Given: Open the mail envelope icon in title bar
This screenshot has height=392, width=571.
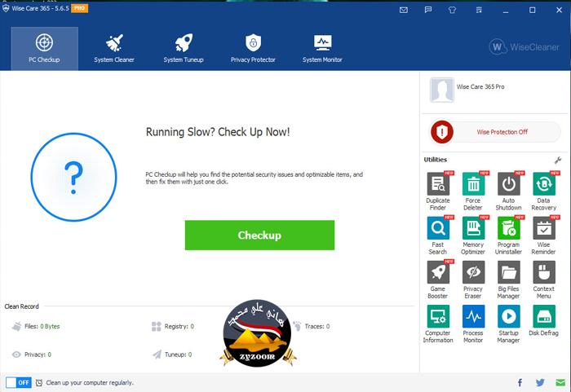Looking at the screenshot, I should pyautogui.click(x=404, y=10).
